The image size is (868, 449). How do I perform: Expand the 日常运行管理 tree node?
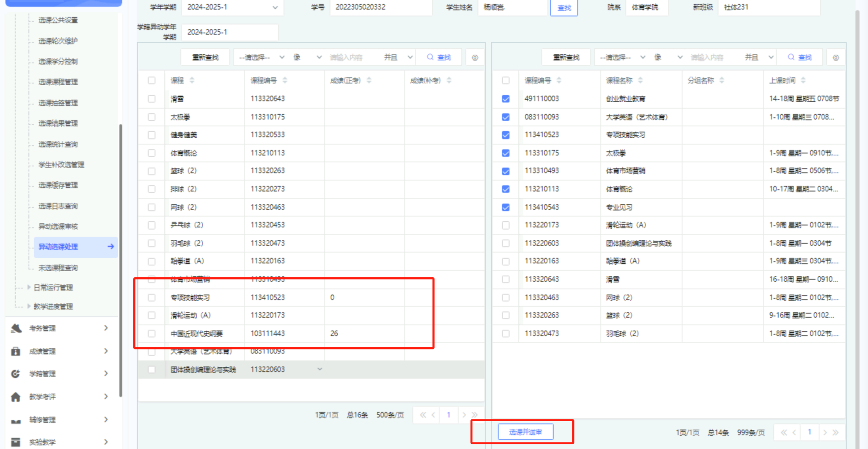click(x=29, y=287)
